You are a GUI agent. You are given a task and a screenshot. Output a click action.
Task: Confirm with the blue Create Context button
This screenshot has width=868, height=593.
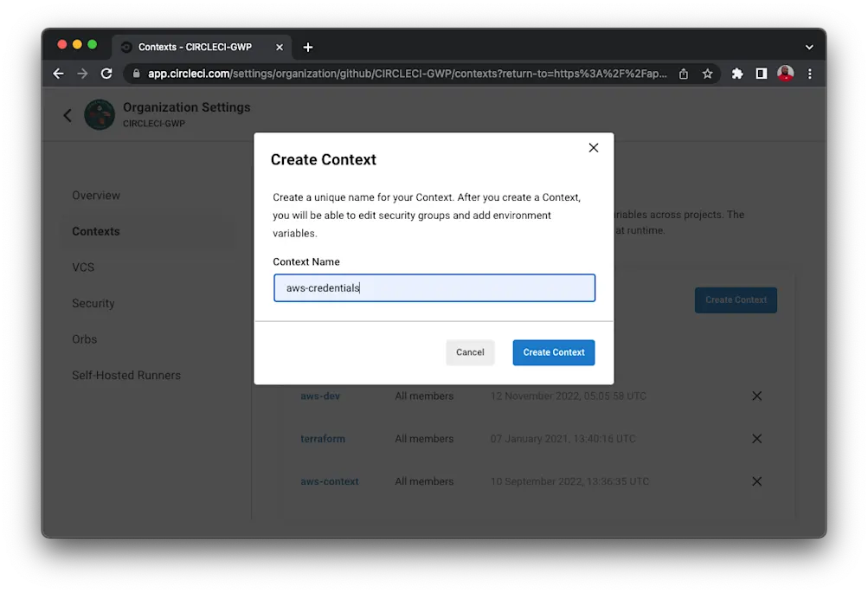point(553,352)
